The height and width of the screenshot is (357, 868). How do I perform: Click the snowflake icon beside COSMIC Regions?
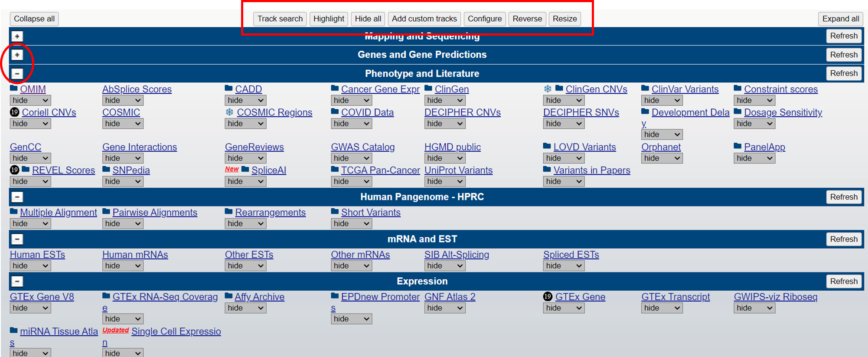tap(229, 112)
